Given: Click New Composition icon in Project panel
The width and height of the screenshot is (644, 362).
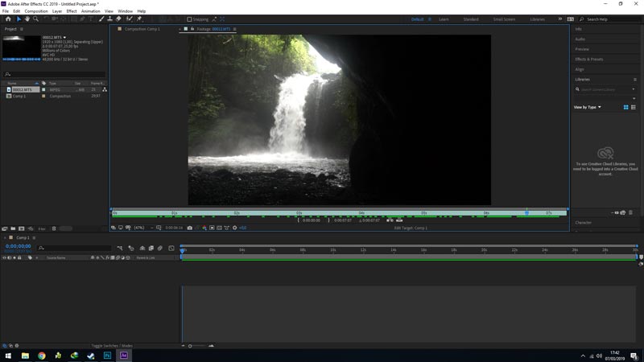Looking at the screenshot, I should (22, 228).
